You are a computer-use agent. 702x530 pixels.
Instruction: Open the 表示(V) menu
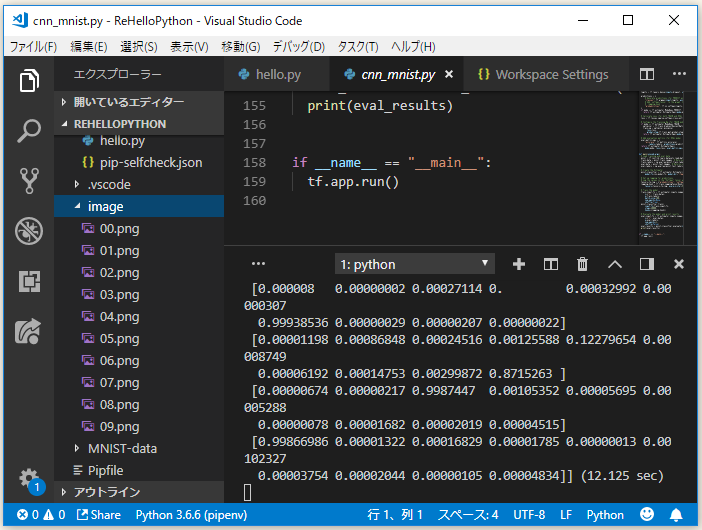pos(189,47)
